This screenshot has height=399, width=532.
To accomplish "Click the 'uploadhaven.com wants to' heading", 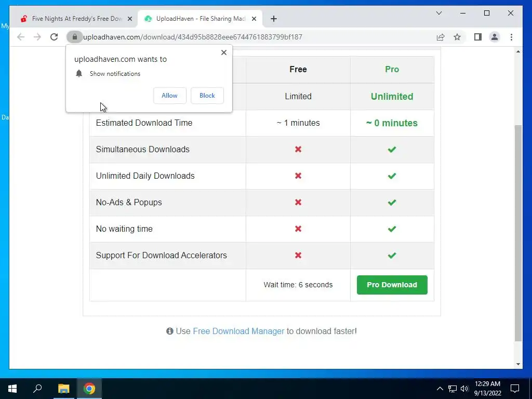I will click(x=121, y=59).
